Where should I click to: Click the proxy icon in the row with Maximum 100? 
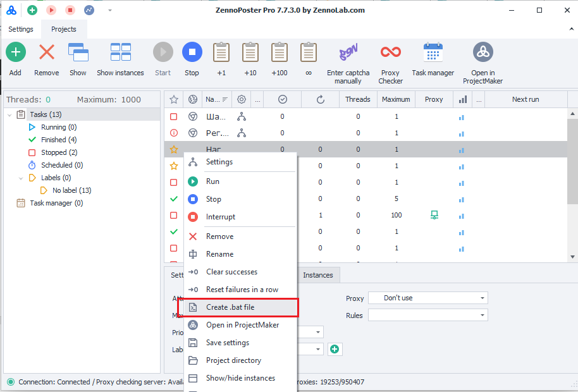click(x=434, y=215)
